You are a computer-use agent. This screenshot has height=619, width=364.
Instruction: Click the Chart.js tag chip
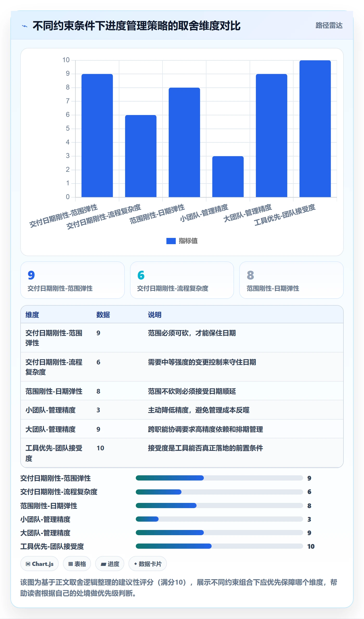40,564
